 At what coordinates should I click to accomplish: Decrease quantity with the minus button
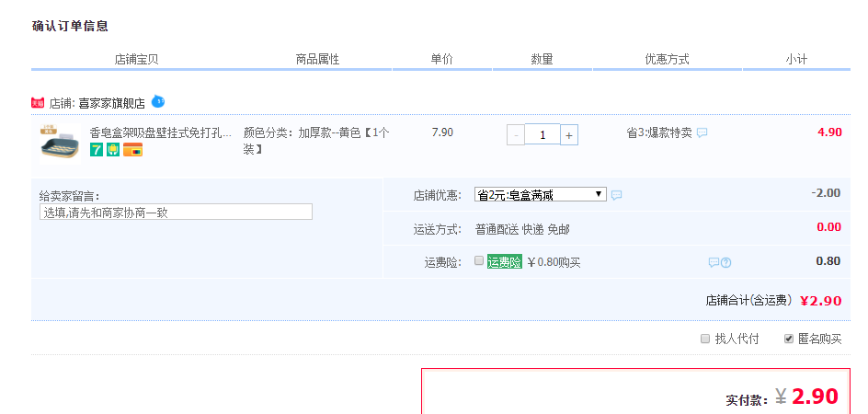(516, 134)
